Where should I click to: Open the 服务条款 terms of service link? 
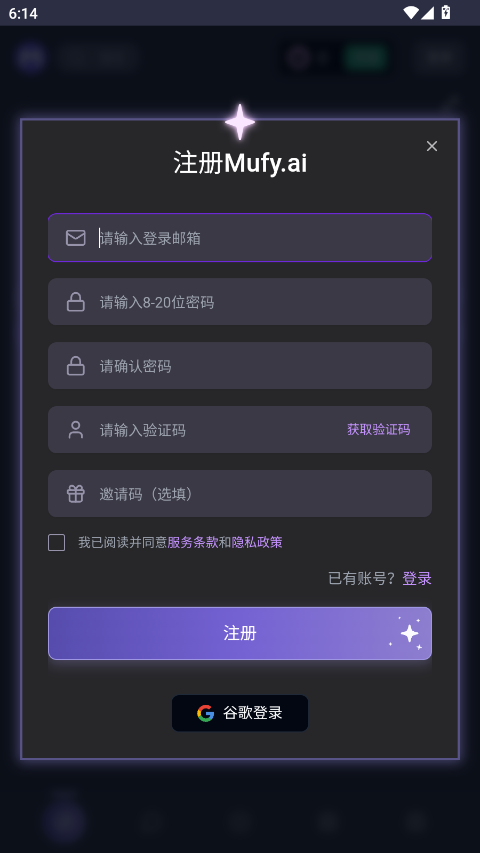click(193, 542)
